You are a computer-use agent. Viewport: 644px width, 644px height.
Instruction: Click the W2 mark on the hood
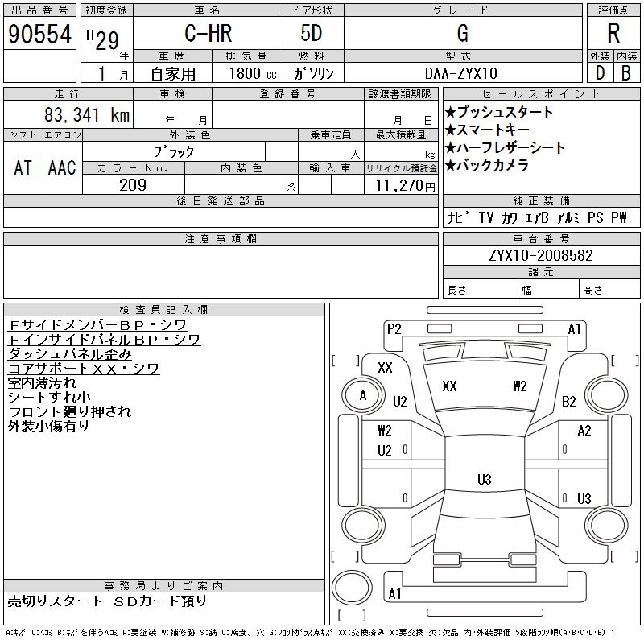click(519, 386)
